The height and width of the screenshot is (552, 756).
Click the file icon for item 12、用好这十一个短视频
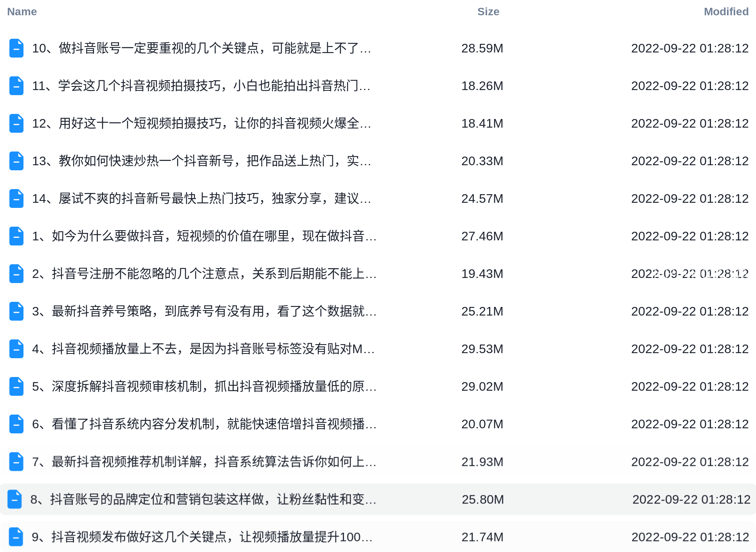click(x=16, y=123)
